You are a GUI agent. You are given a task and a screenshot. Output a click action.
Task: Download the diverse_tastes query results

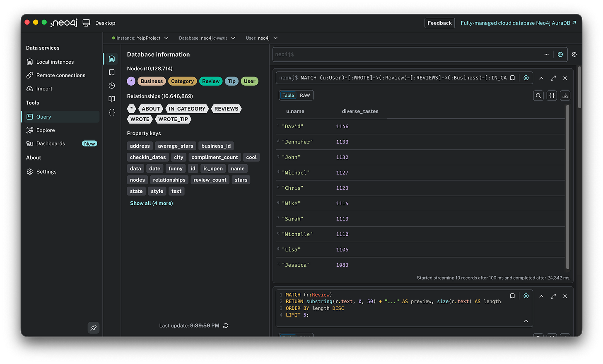565,96
